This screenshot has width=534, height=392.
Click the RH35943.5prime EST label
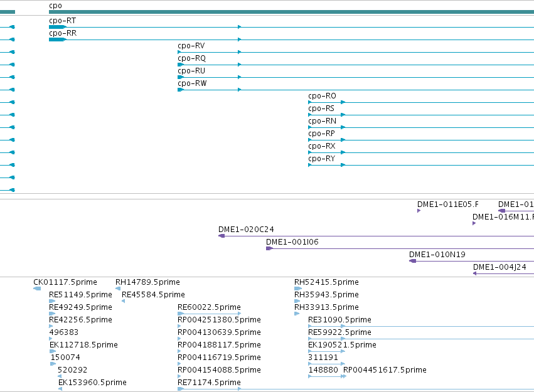pyautogui.click(x=326, y=295)
